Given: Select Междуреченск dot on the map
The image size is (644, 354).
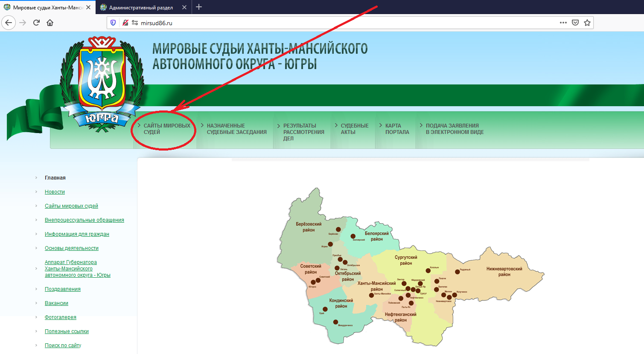Looking at the screenshot, I should coord(336,322).
